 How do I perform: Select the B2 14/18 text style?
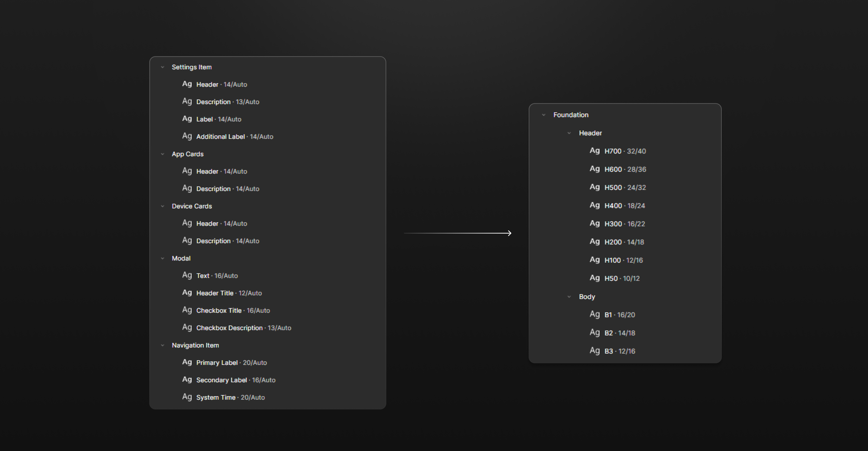[619, 333]
